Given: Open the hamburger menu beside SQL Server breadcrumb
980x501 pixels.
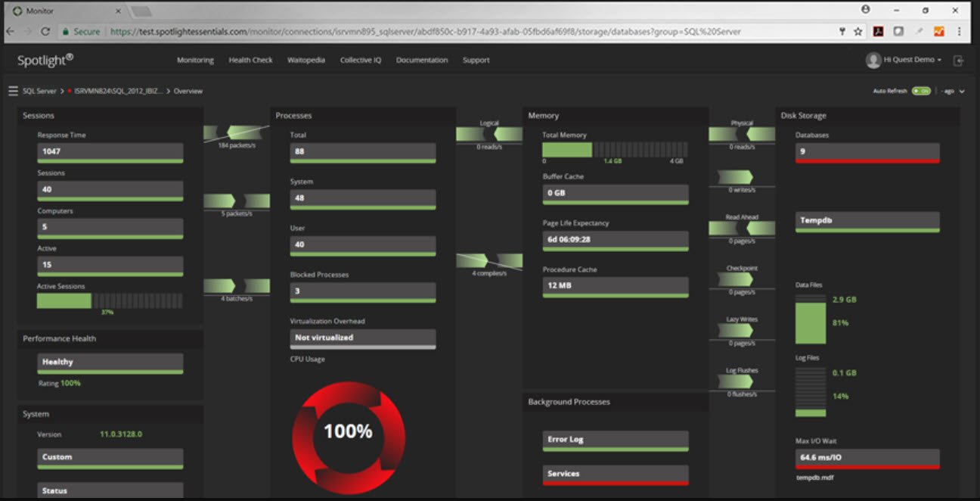Looking at the screenshot, I should (x=13, y=91).
